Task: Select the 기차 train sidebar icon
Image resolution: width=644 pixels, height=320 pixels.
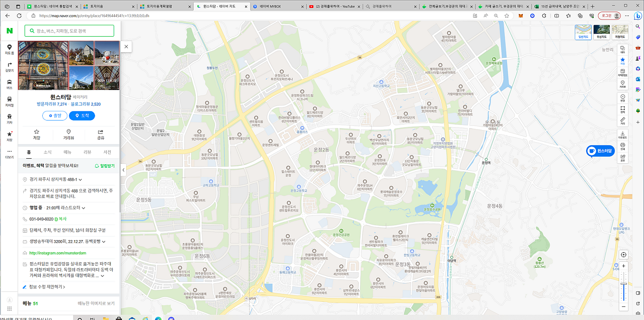Action: tap(9, 119)
